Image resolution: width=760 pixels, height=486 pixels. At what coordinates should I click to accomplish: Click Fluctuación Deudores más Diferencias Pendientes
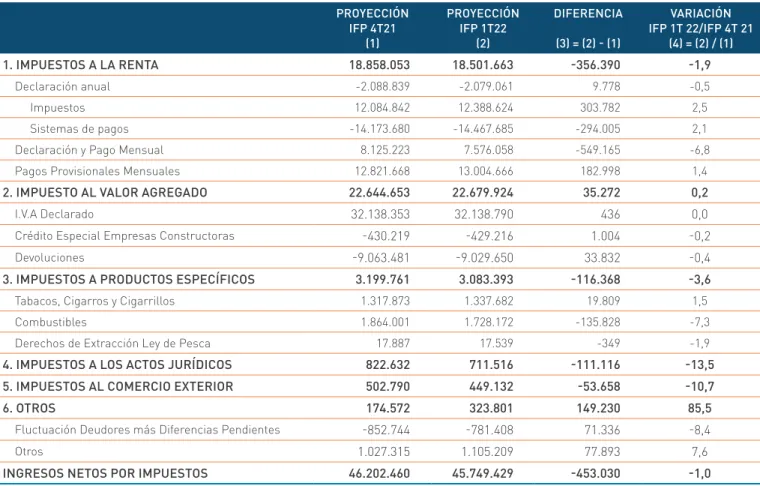147,430
